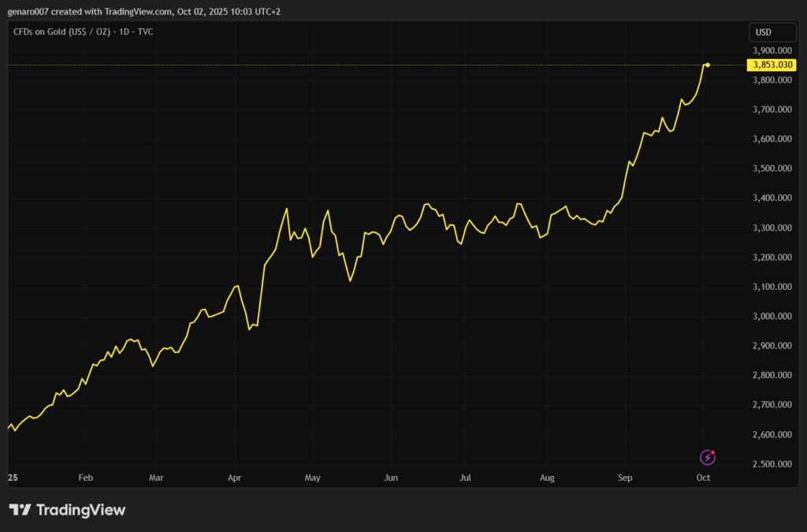Click the 3,900.000 price scale label
Image resolution: width=807 pixels, height=532 pixels.
[x=772, y=50]
